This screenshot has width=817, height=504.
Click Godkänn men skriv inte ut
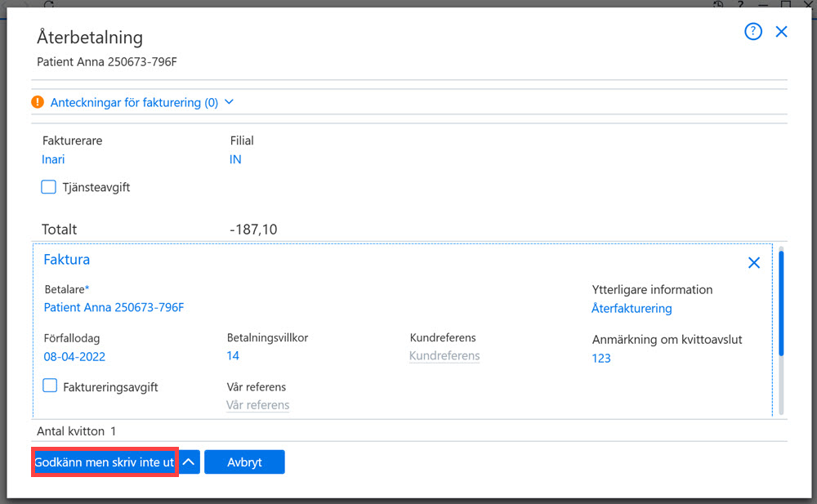105,462
